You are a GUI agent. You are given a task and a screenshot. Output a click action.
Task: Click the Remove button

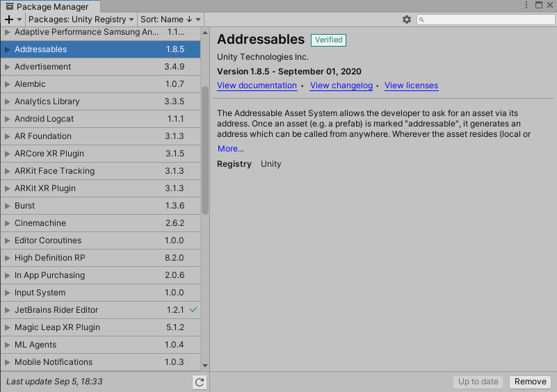(x=531, y=382)
